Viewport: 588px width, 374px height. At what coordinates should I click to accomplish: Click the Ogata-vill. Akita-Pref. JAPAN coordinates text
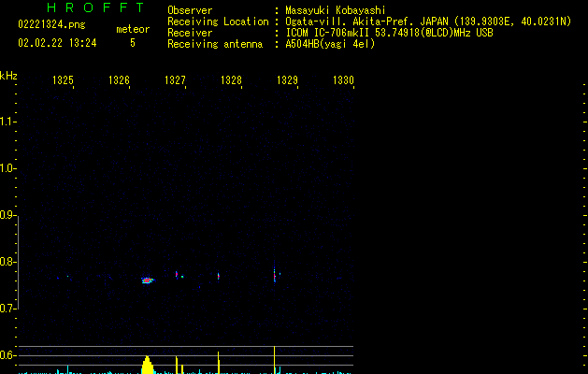click(x=428, y=22)
